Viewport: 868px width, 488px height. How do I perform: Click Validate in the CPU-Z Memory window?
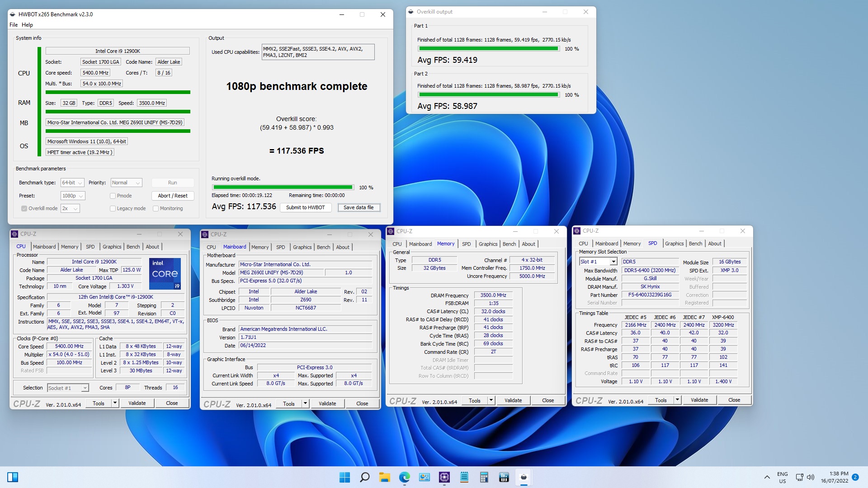tap(513, 400)
